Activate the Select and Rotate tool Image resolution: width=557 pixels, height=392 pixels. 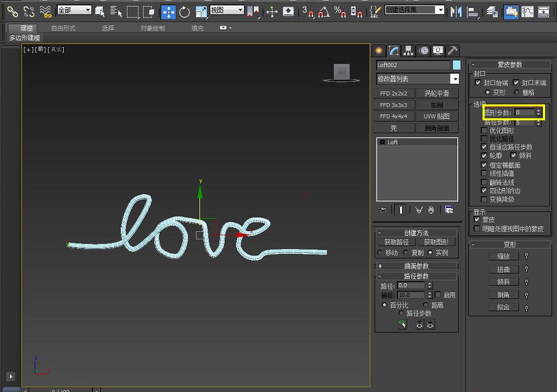click(183, 11)
